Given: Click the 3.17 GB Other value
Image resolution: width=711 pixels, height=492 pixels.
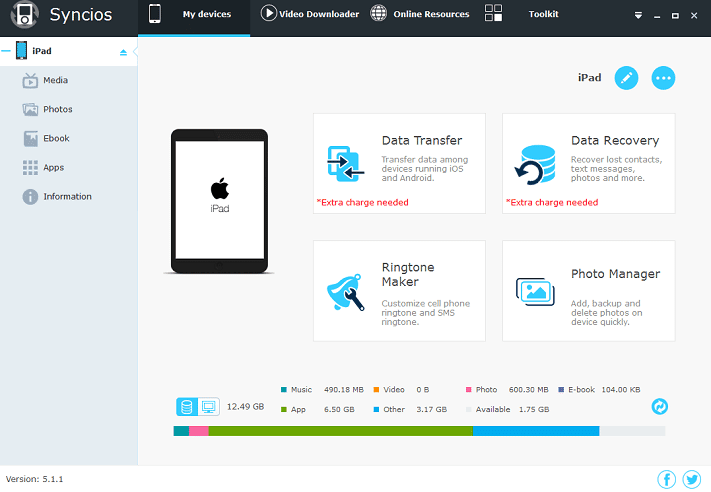Looking at the screenshot, I should (x=432, y=409).
